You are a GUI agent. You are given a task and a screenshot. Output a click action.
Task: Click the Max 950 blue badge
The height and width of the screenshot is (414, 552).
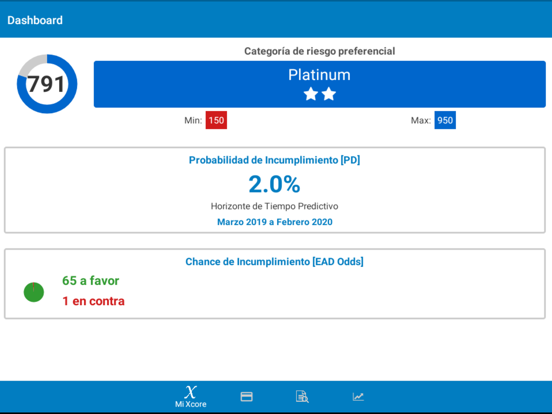click(x=445, y=120)
